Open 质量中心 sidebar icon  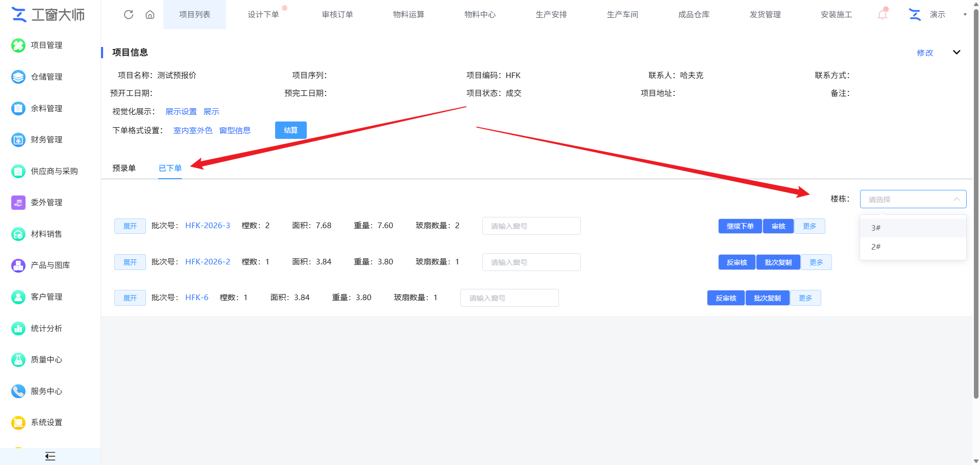tap(18, 360)
